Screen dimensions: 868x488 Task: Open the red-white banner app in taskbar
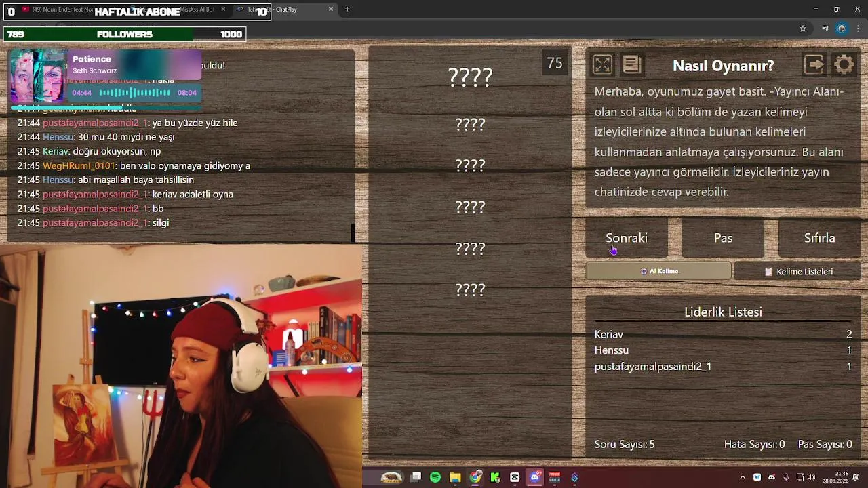tap(555, 478)
